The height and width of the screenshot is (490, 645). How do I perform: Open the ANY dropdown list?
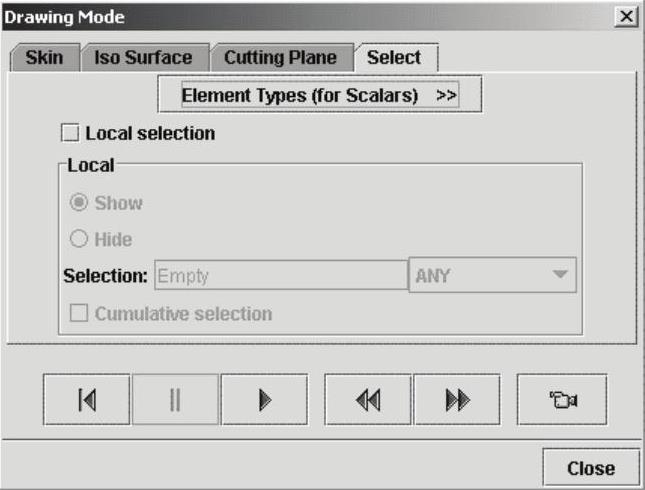point(493,276)
